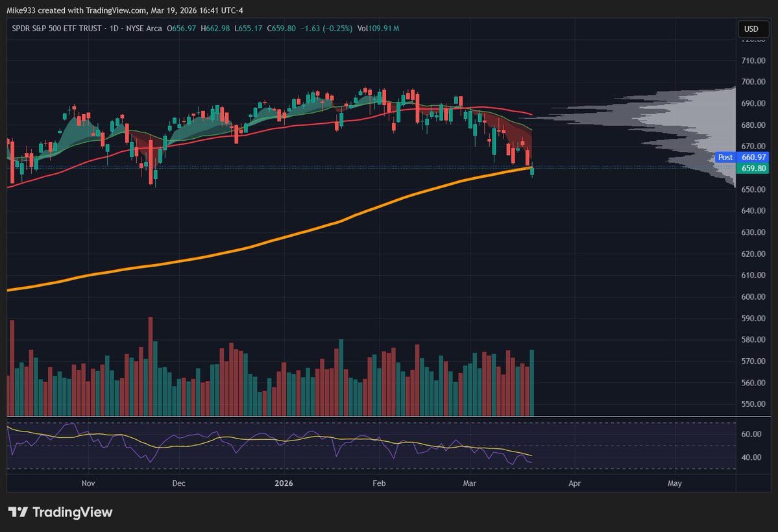Click the high value H662.98
Viewport: 778px width, 532px height.
pos(215,29)
